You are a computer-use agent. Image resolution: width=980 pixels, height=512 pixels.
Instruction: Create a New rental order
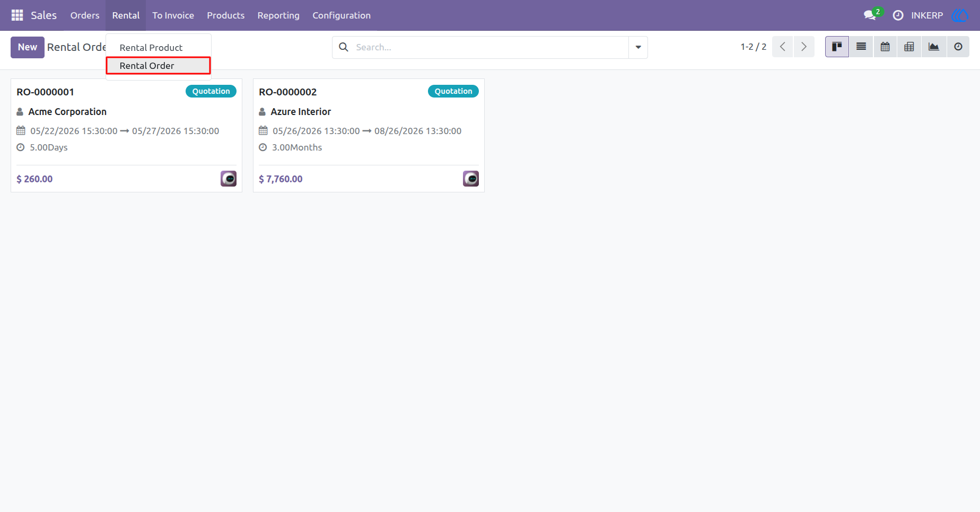pos(28,47)
